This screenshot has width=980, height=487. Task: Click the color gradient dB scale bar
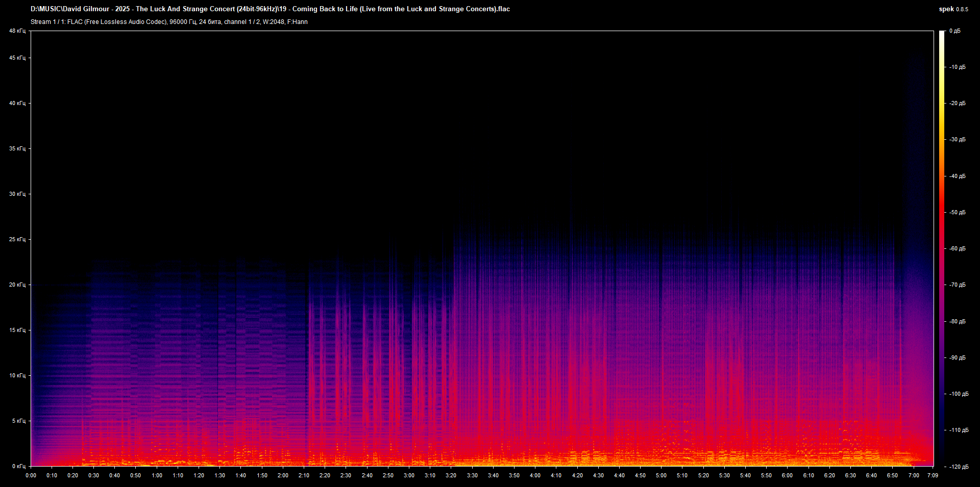[942, 248]
